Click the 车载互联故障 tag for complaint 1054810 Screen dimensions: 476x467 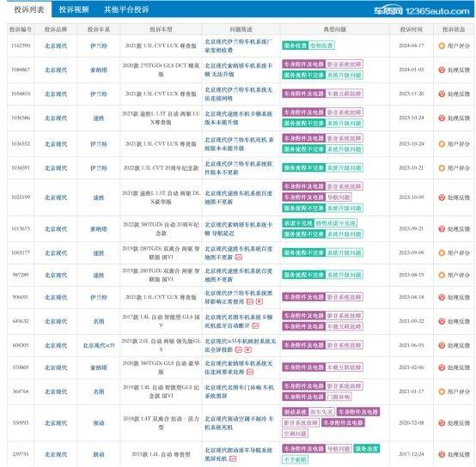click(x=344, y=94)
